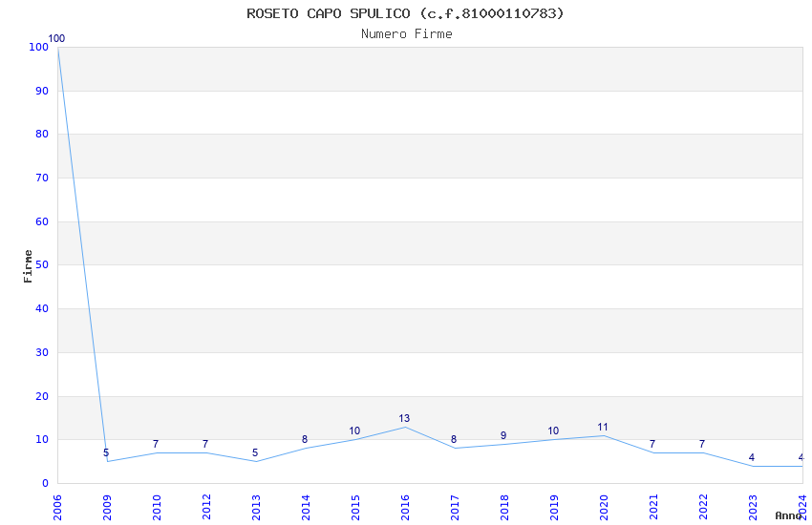
Task: Click the data value 8 for year 2014
Action: (305, 439)
